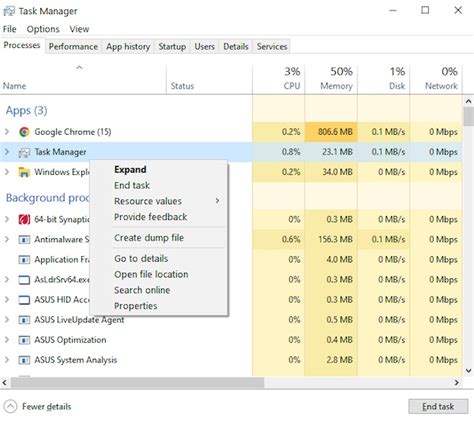Switch to the App history tab
The width and height of the screenshot is (474, 421).
(x=128, y=46)
